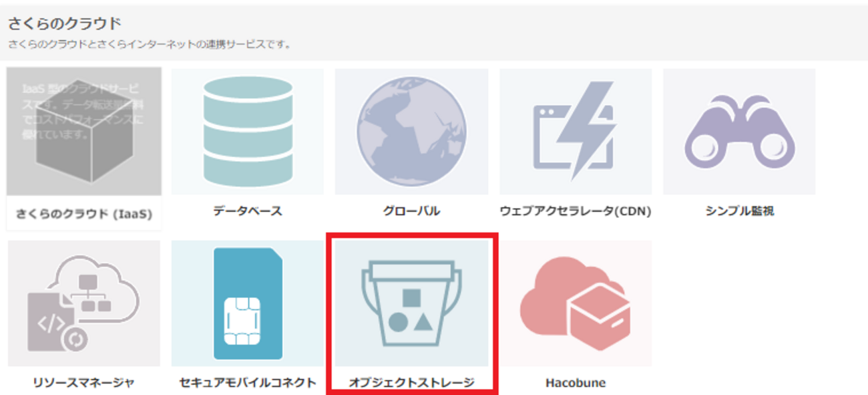
Task: Open the オブジェクトストレージ bucket icon
Action: coord(411,303)
